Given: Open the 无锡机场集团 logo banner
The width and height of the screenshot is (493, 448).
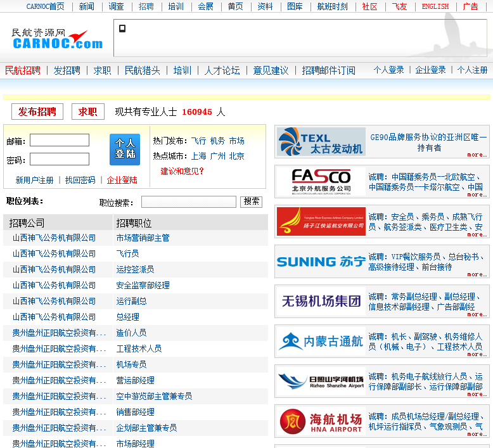Looking at the screenshot, I should point(321,301).
